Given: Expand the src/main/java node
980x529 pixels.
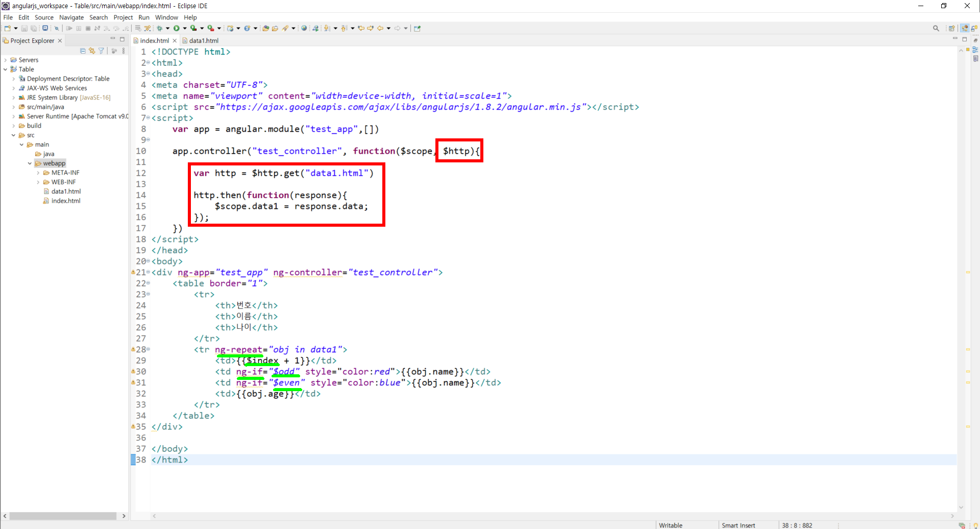Looking at the screenshot, I should [13, 107].
